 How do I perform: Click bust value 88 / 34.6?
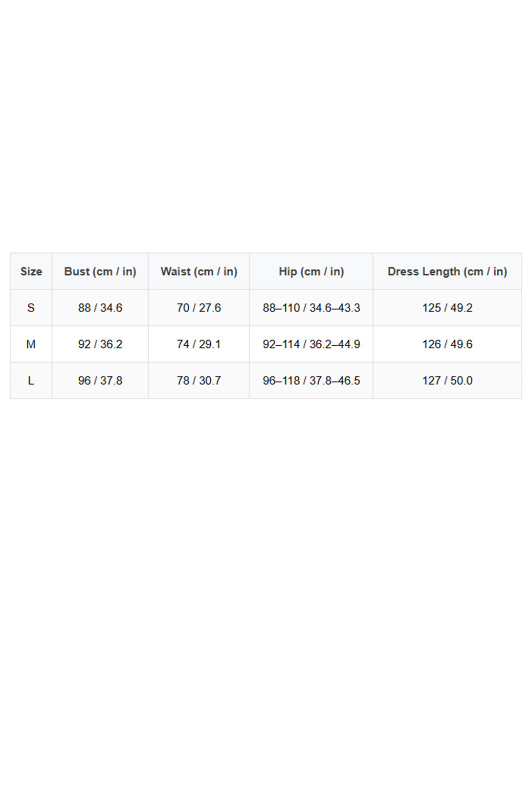click(100, 308)
